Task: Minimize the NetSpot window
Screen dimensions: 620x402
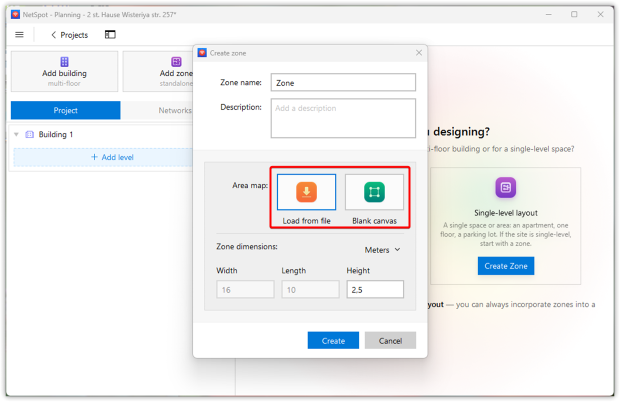Action: pyautogui.click(x=548, y=15)
